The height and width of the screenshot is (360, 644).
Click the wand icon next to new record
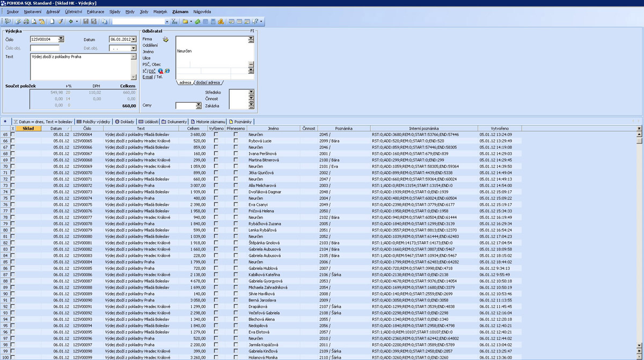click(61, 21)
